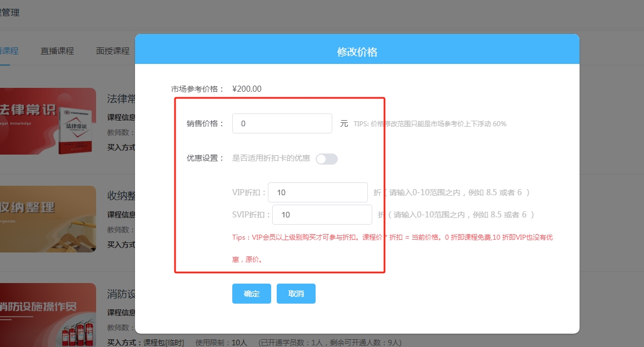Click the VIP折扣 label text
Screen dimensions: 644x347
point(249,192)
